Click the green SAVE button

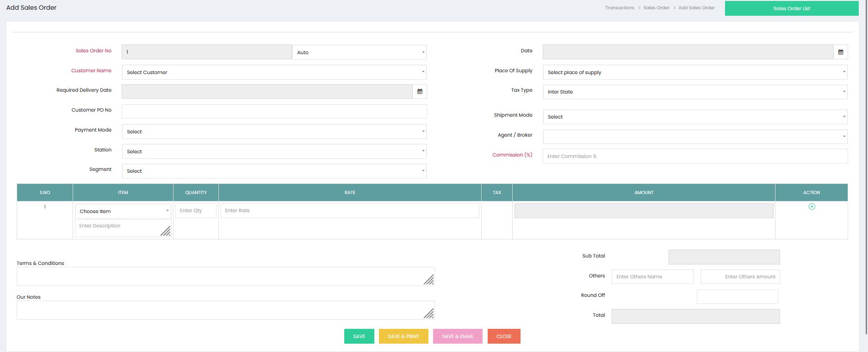coord(359,336)
